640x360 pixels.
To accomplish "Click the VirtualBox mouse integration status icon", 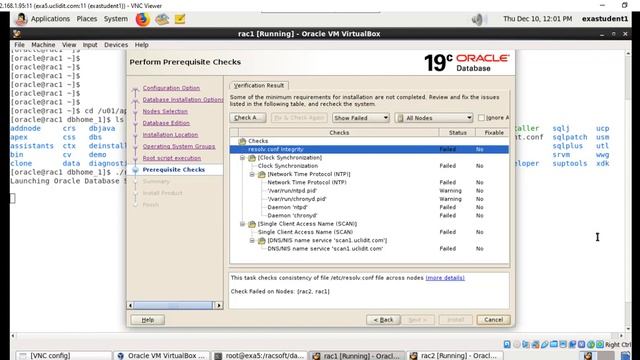I will point(591,344).
